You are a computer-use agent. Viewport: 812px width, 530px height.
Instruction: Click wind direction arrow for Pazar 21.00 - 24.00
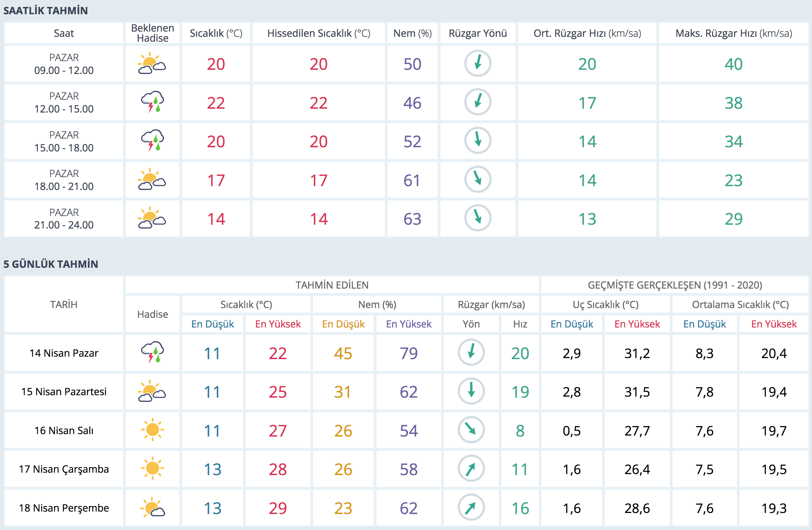click(x=478, y=218)
